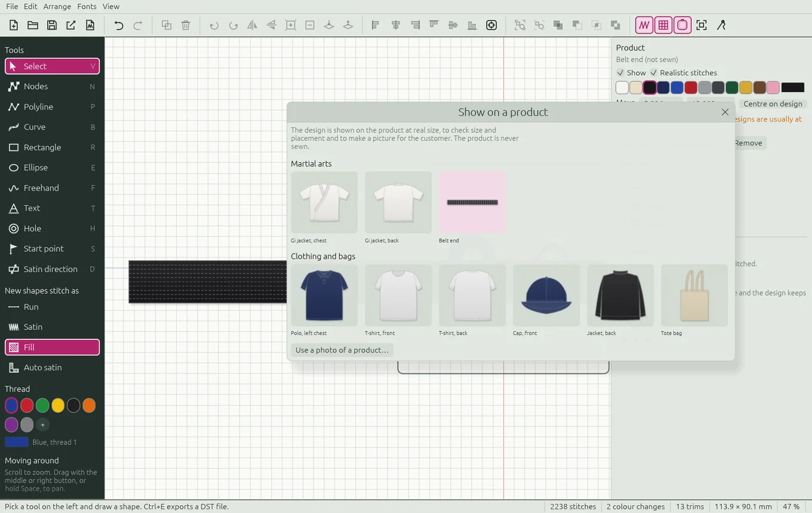Screen dimensions: 812x513
Task: Activate the Satin direction tool
Action: tap(52, 269)
